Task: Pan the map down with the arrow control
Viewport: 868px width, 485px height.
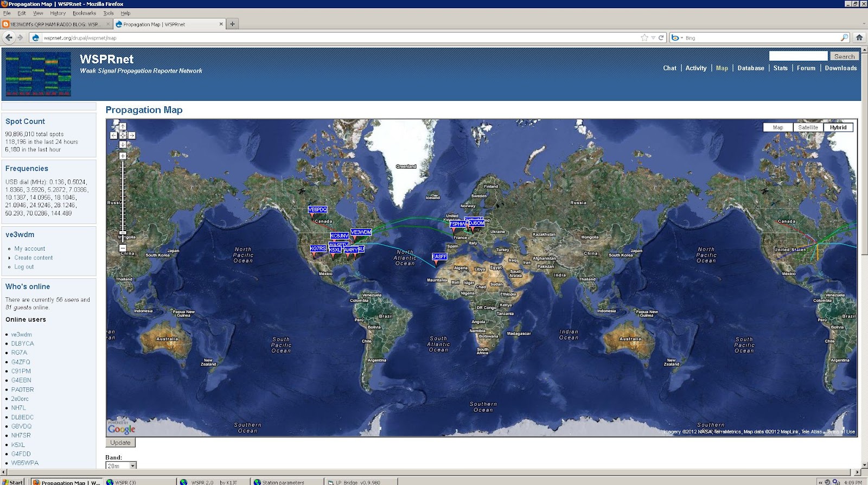Action: coord(123,145)
